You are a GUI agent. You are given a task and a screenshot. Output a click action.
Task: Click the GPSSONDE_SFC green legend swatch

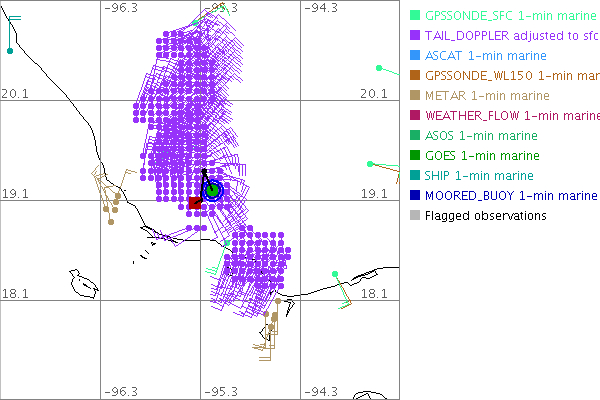[415, 15]
